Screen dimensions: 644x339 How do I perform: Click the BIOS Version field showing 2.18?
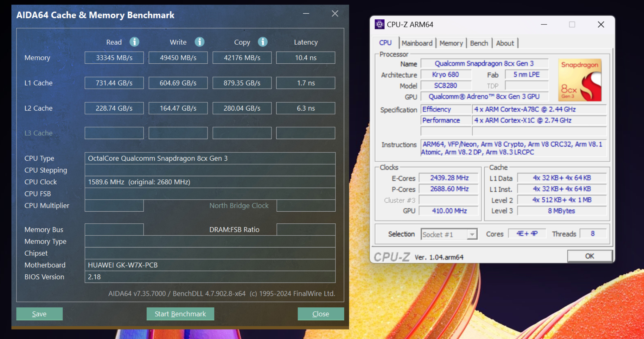[210, 277]
